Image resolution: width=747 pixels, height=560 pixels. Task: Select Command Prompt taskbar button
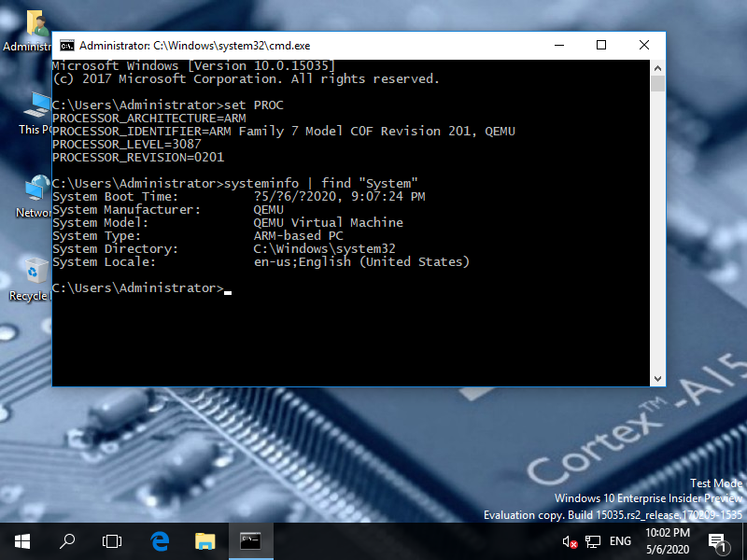tap(250, 541)
